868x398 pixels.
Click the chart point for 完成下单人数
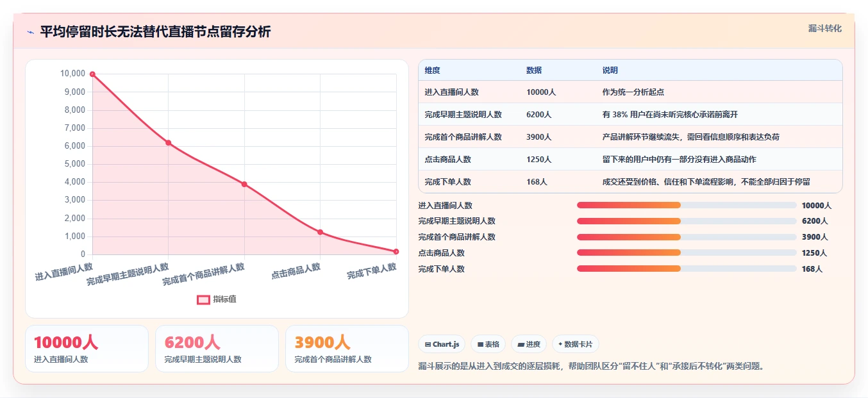[396, 251]
